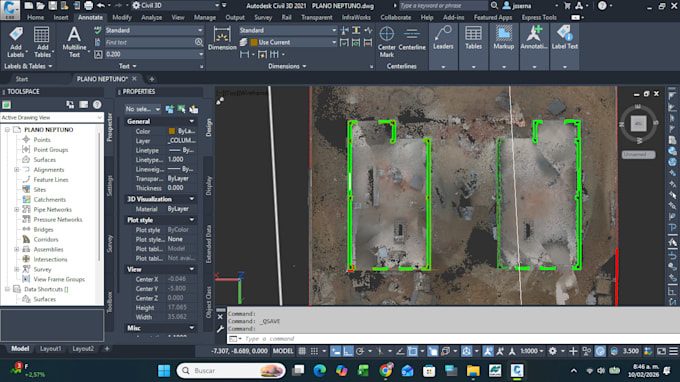This screenshot has width=680, height=382.
Task: Switch to the Analyze ribbon tab
Action: coord(151,17)
